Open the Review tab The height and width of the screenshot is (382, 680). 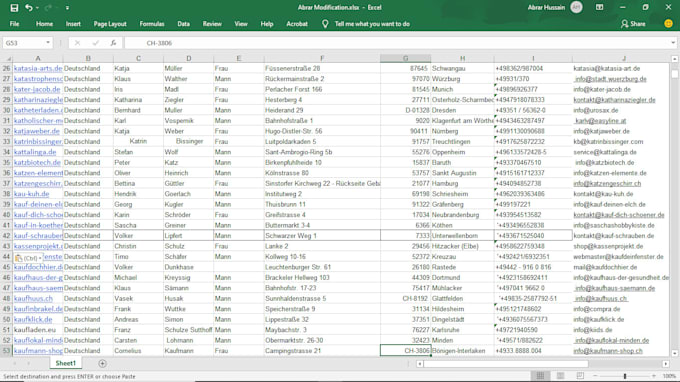(212, 24)
